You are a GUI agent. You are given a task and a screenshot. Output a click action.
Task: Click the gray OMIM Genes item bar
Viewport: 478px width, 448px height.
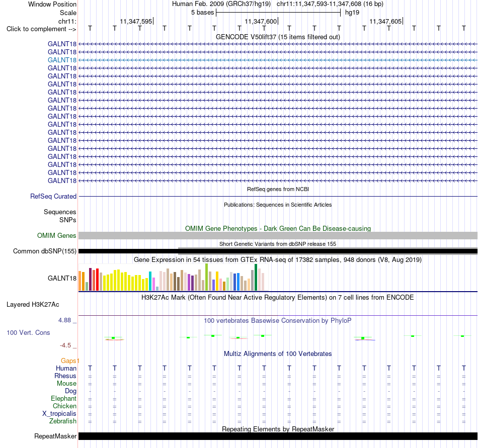pos(278,235)
